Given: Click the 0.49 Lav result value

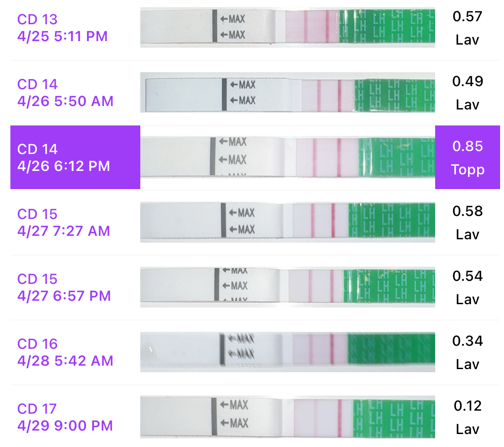Looking at the screenshot, I should 467,93.
